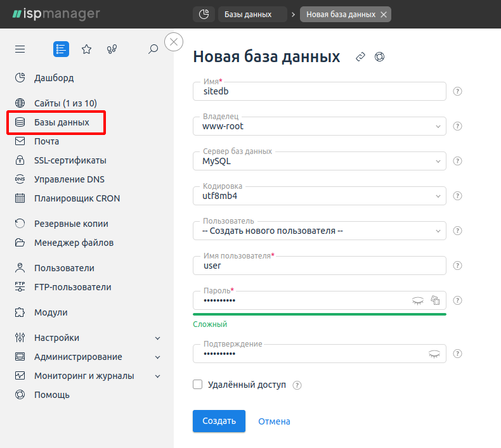Select the Новая база данных tab
The image size is (501, 448).
click(341, 15)
